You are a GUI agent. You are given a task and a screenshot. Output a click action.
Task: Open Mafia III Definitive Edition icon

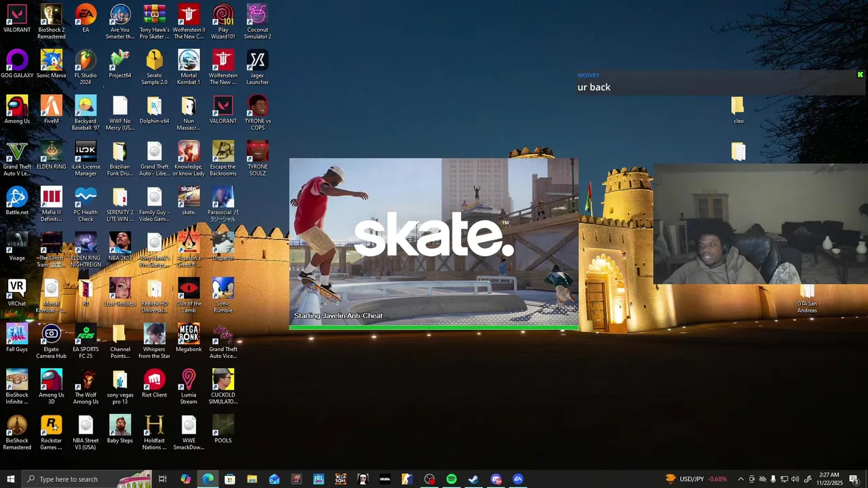click(52, 203)
